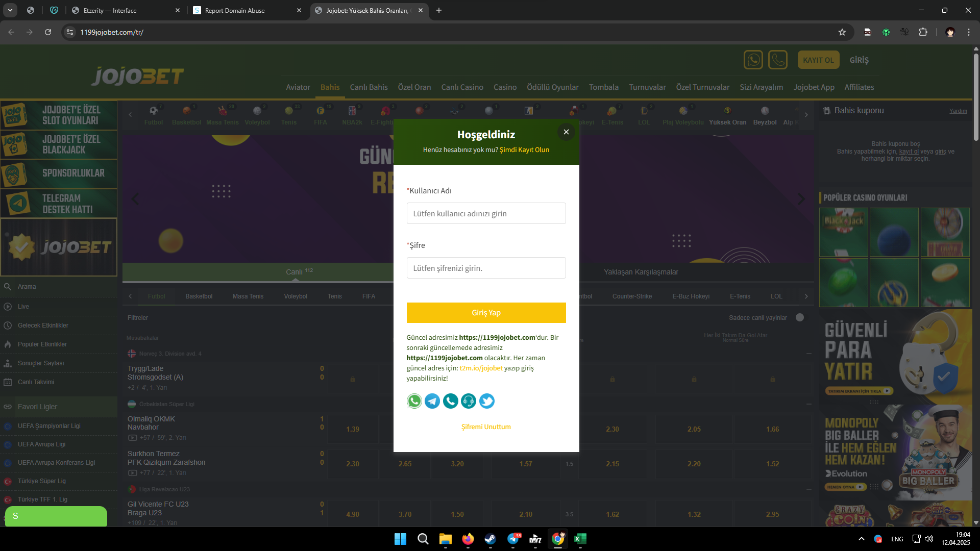Viewport: 980px width, 551px height.
Task: Go to the next banner slide
Action: [801, 199]
